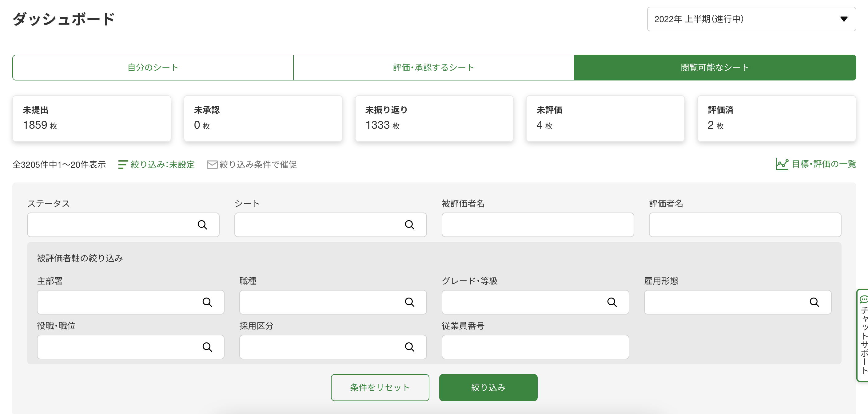Collapse the 絞り込み:未設定 filter panel
Screen dimensions: 868x414
coord(157,165)
